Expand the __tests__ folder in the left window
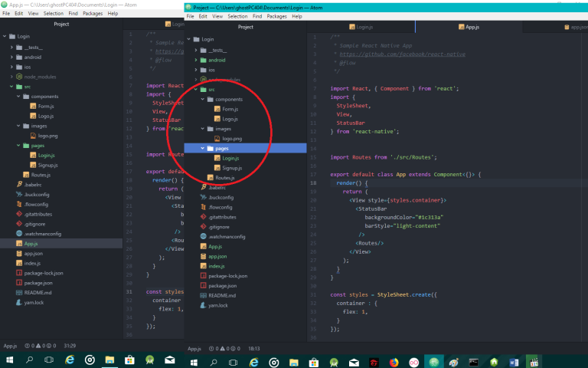The width and height of the screenshot is (588, 368). click(x=13, y=47)
